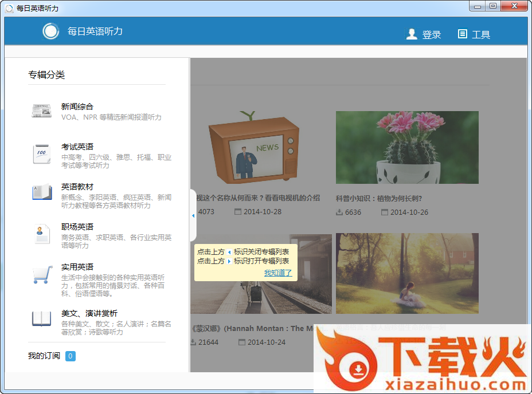Open the girl sitting on grass thumbnail

click(x=407, y=273)
